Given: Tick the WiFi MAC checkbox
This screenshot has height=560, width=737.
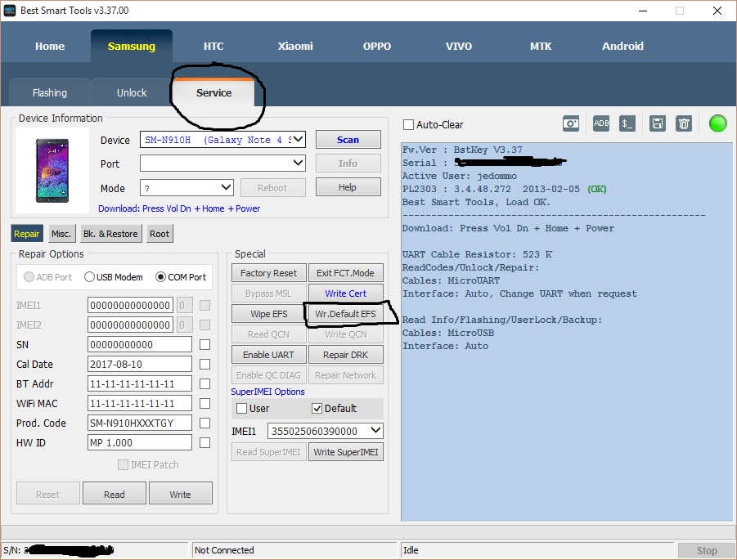Looking at the screenshot, I should click(205, 404).
